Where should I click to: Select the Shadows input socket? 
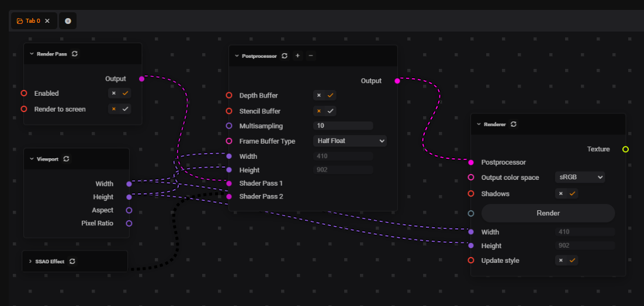(471, 194)
